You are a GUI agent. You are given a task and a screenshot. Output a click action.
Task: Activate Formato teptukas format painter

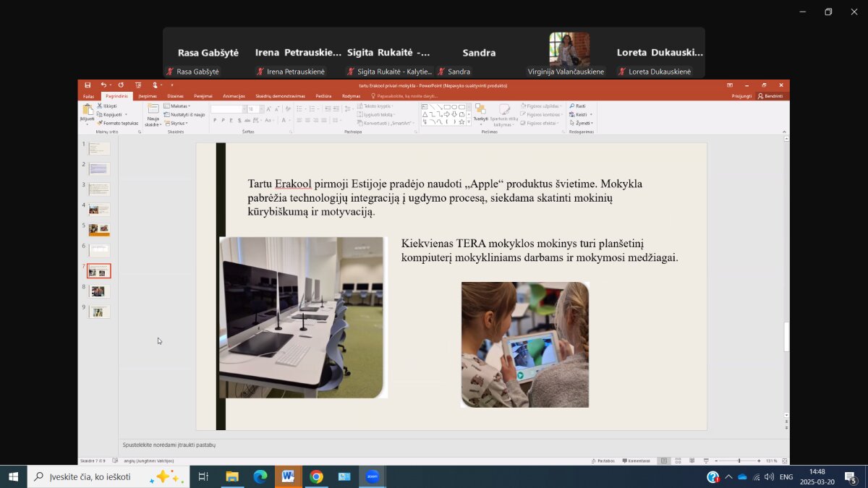point(118,123)
